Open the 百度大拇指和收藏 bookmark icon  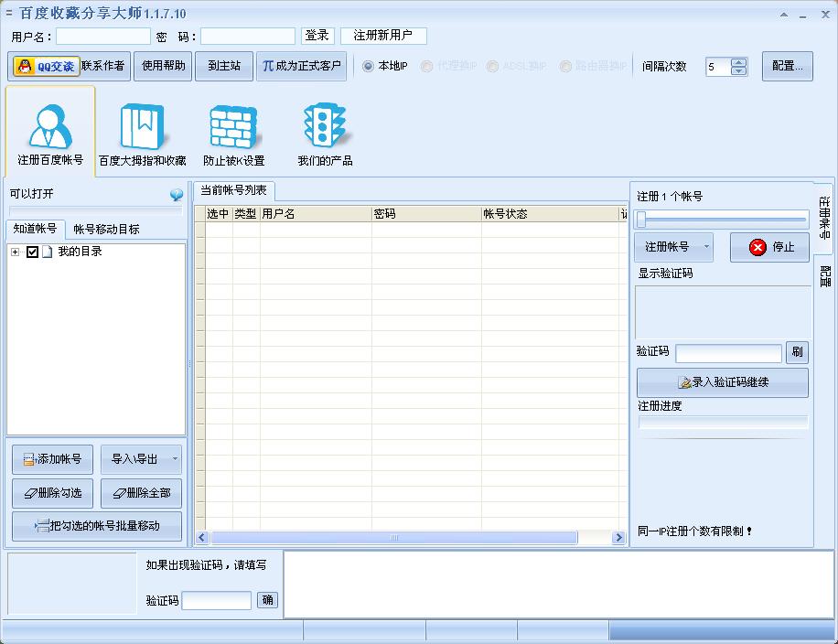tap(142, 134)
